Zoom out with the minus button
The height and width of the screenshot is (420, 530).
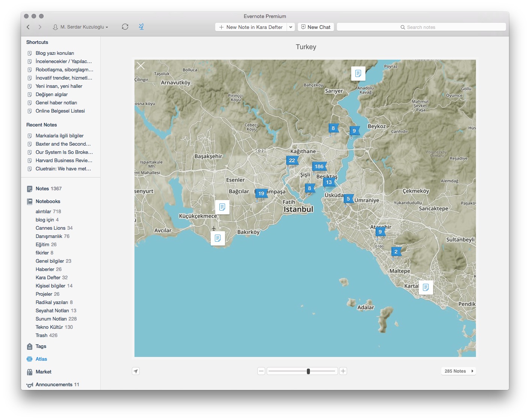(x=261, y=371)
